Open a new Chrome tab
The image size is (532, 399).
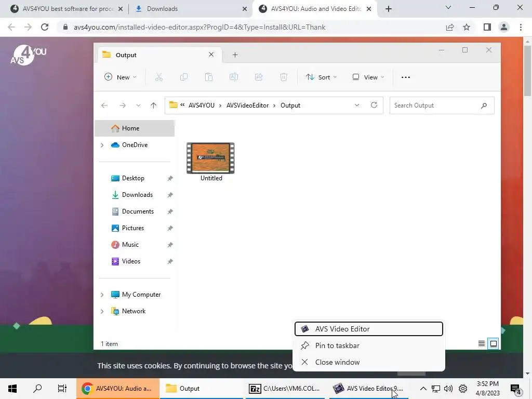pyautogui.click(x=389, y=9)
